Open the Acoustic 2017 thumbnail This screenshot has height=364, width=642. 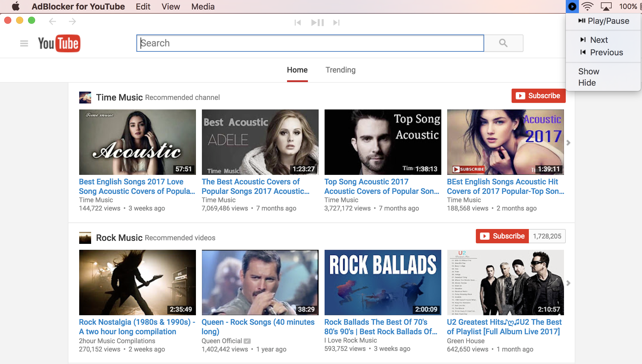pyautogui.click(x=506, y=142)
